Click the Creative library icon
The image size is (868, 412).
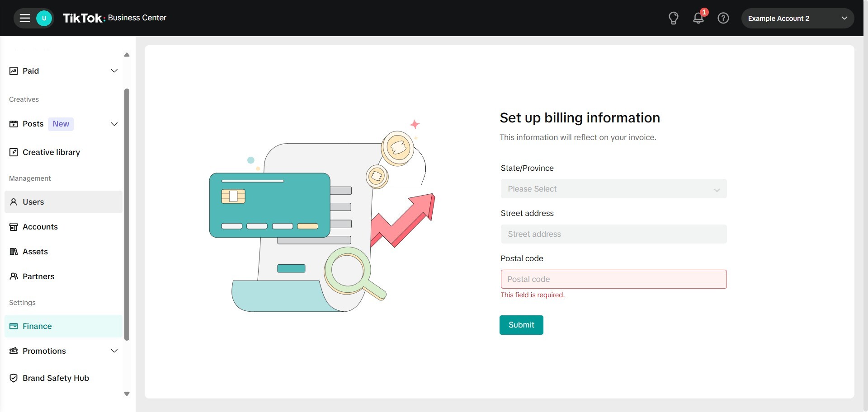point(14,152)
